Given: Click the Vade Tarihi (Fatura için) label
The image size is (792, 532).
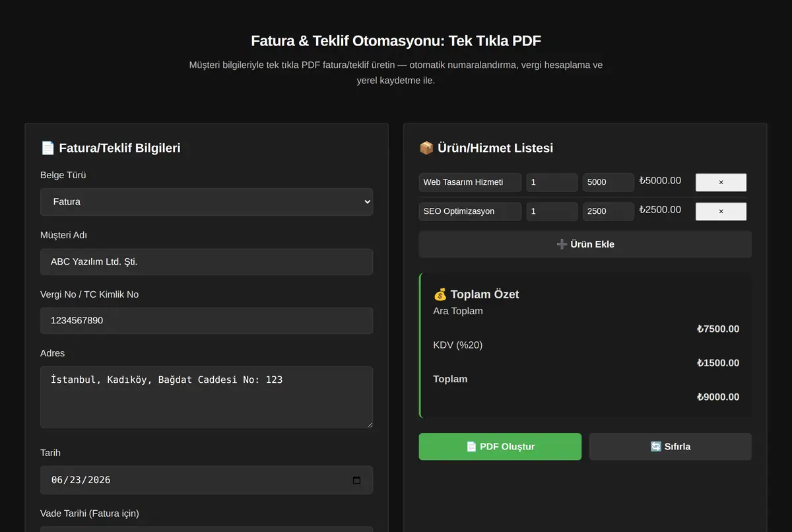Looking at the screenshot, I should click(90, 514).
